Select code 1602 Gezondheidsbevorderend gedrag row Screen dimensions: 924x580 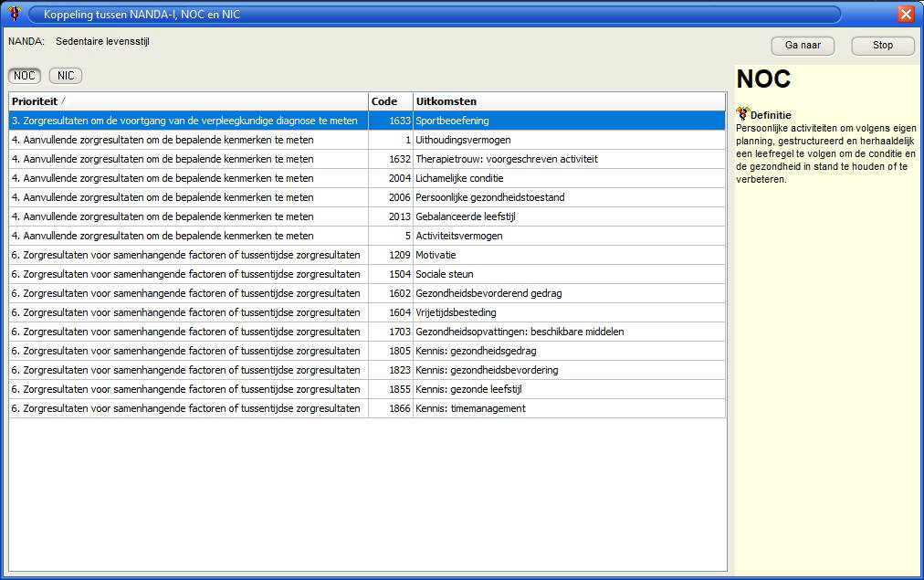[488, 293]
